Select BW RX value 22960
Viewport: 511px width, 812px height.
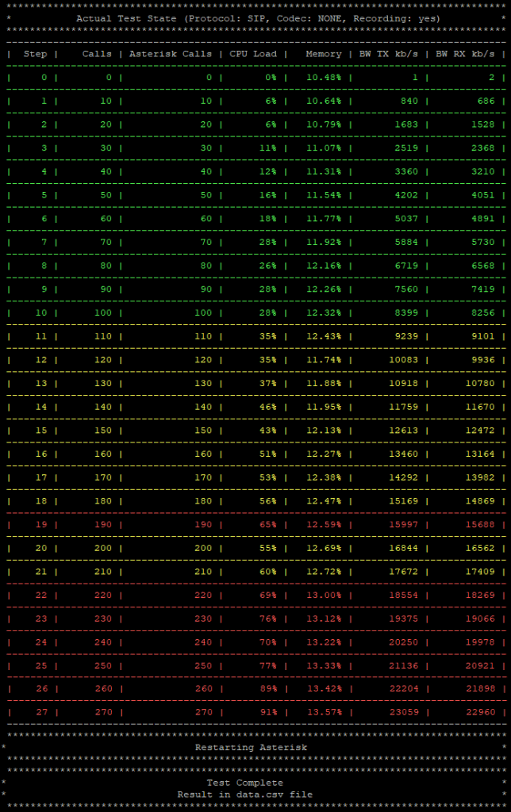(x=480, y=713)
